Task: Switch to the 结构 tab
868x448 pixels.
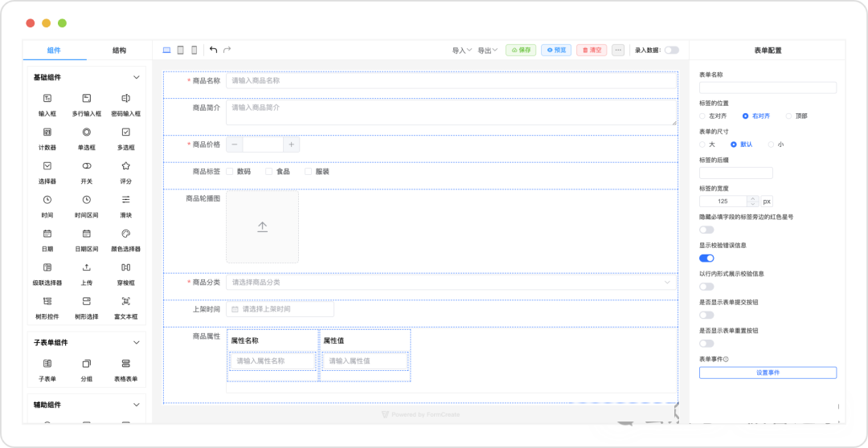Action: 119,50
